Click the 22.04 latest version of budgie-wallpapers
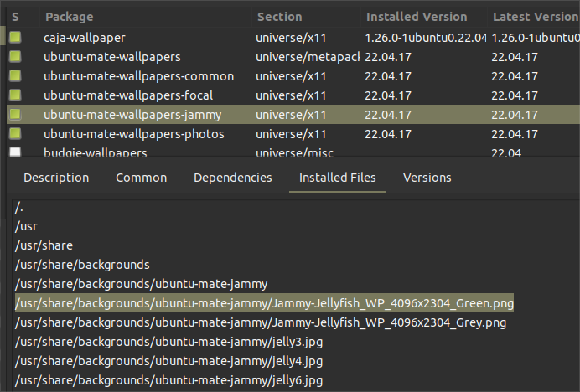 click(506, 152)
